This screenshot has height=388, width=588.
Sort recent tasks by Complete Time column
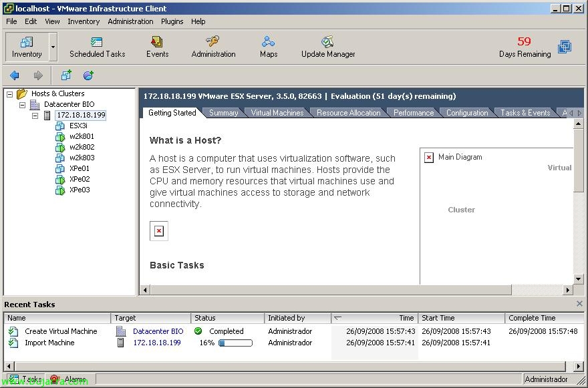545,318
